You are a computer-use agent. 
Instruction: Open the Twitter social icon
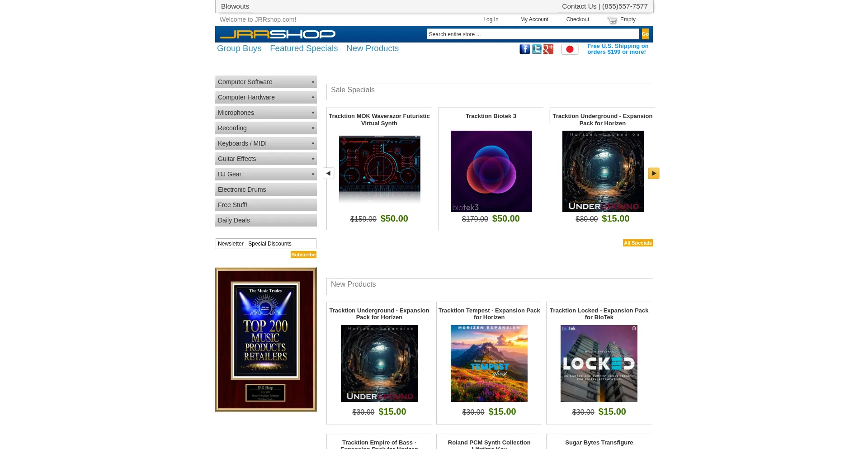pos(537,49)
